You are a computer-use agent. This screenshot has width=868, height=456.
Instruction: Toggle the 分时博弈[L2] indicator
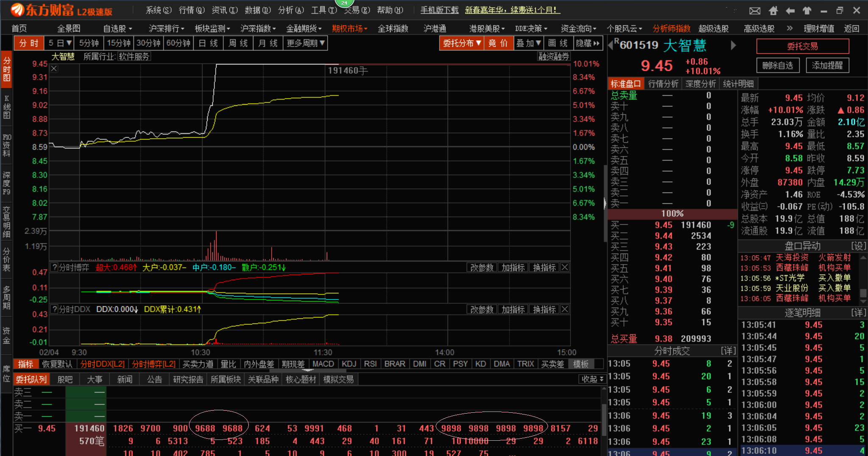[x=153, y=364]
